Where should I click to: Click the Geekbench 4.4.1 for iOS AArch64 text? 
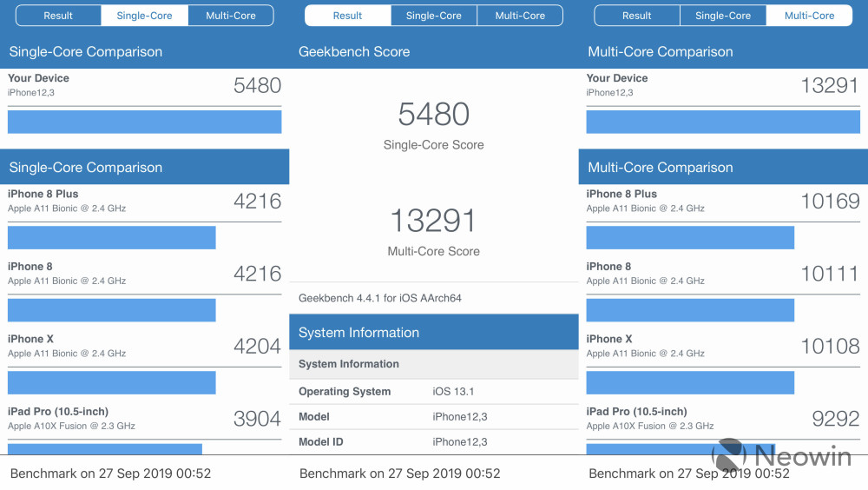click(x=380, y=298)
